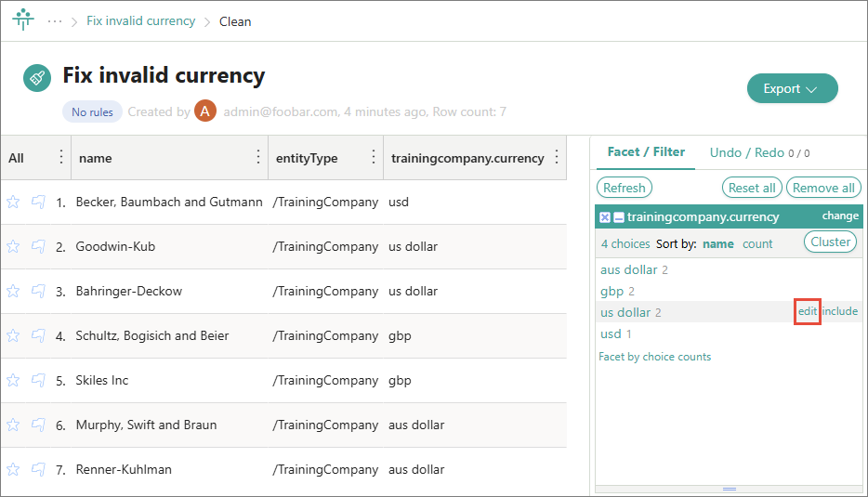Click the Fix invalid currency page title

pyautogui.click(x=164, y=75)
